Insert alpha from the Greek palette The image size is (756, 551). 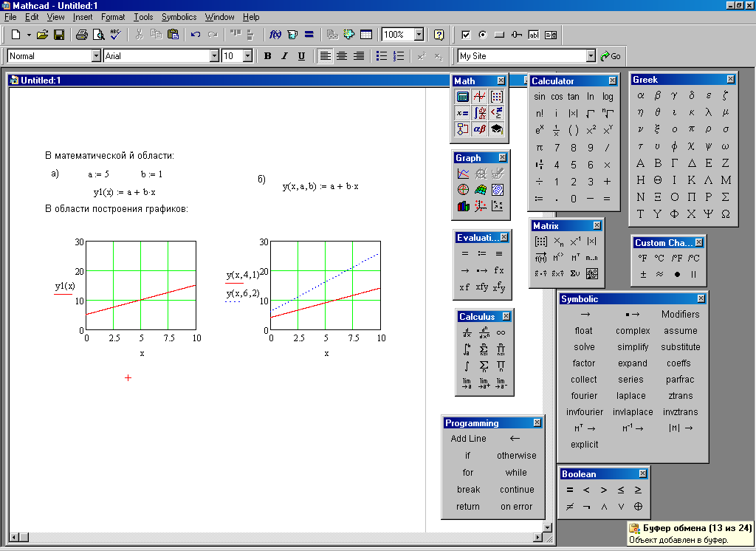click(640, 95)
